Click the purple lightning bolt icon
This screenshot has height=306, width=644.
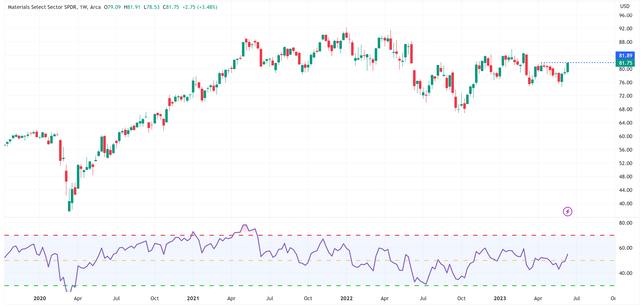click(567, 212)
